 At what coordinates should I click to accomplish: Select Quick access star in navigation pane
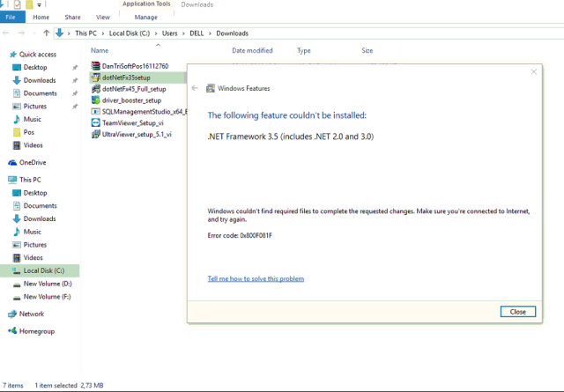coord(13,55)
